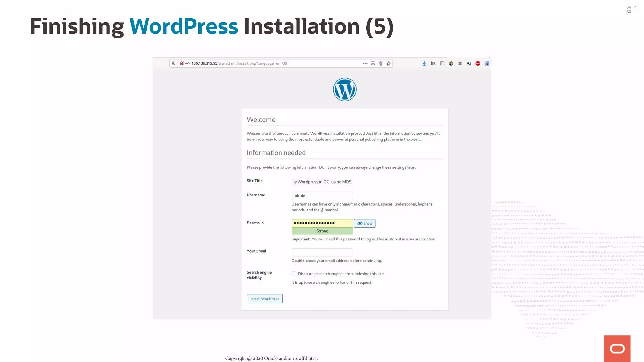Click the tracking protection shield icon
The width and height of the screenshot is (644, 362).
[x=174, y=63]
